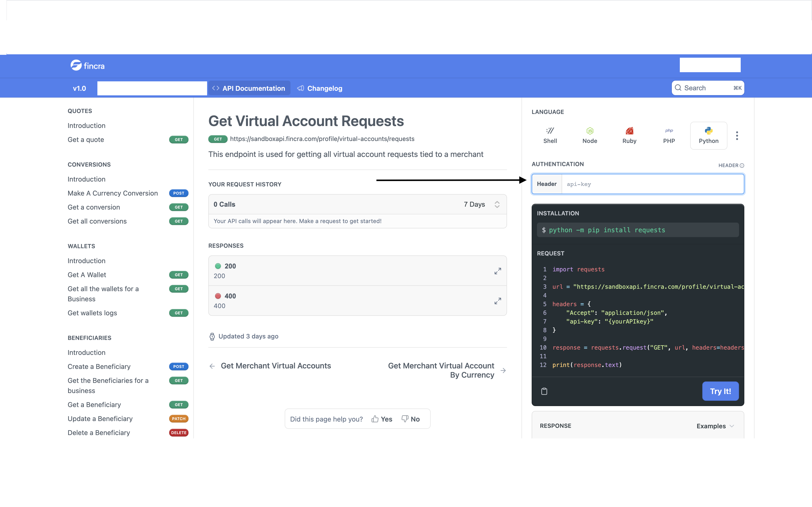Copy request code with clipboard icon
Image resolution: width=812 pixels, height=507 pixels.
[544, 391]
